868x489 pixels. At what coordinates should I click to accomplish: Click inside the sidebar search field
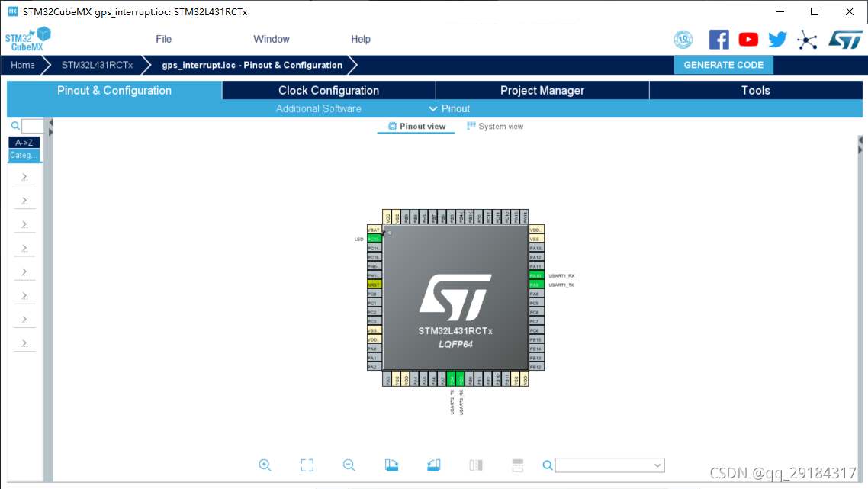pyautogui.click(x=32, y=127)
